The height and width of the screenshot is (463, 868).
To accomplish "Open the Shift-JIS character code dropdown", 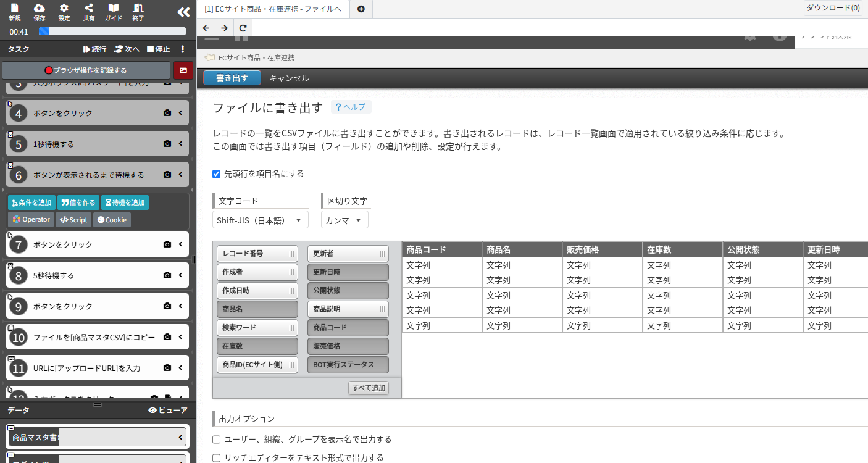I will pyautogui.click(x=260, y=219).
